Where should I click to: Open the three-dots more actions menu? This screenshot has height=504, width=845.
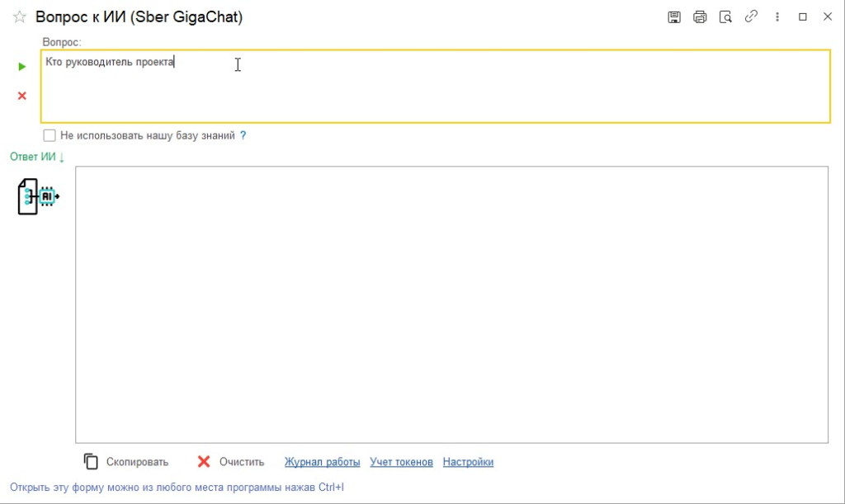pyautogui.click(x=777, y=17)
